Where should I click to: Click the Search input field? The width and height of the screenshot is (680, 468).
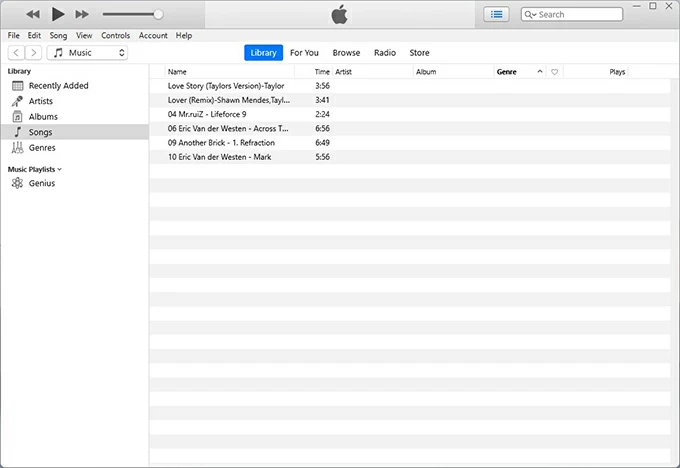coord(572,14)
